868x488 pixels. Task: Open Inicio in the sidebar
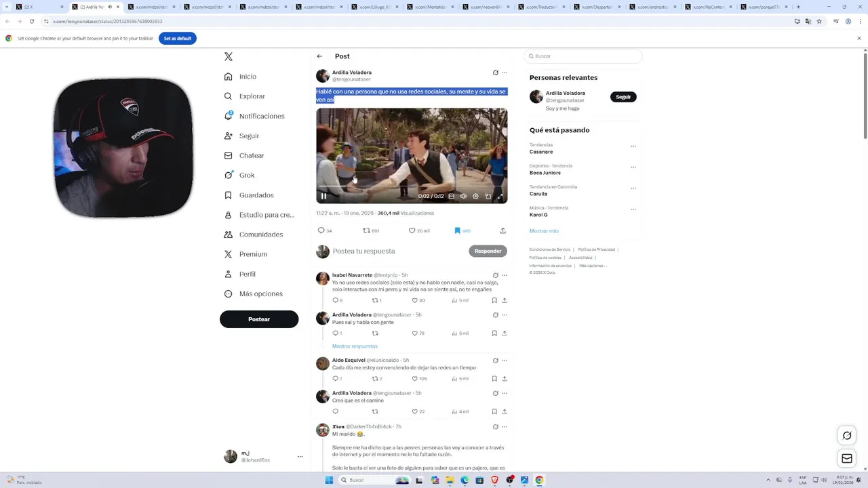pyautogui.click(x=241, y=77)
